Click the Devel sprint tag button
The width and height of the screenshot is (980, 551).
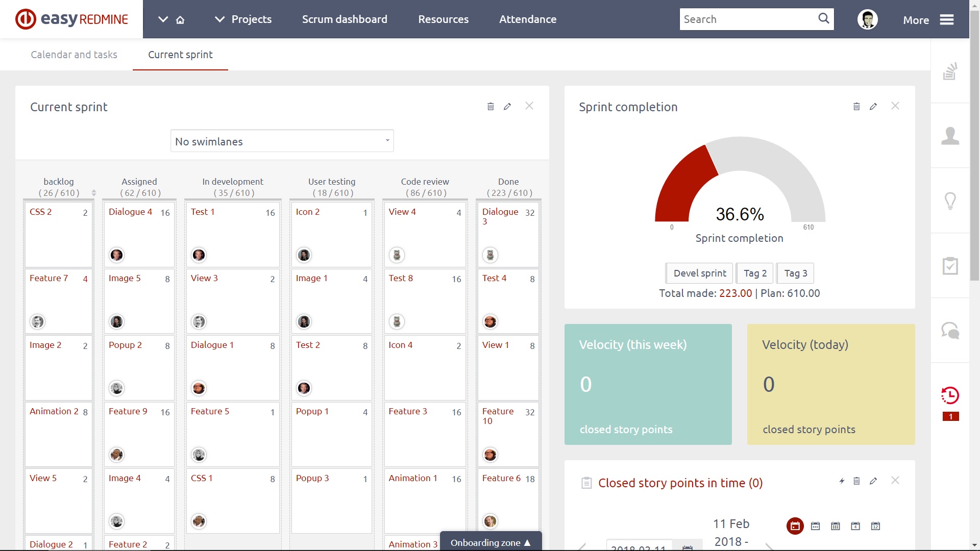[x=699, y=273]
